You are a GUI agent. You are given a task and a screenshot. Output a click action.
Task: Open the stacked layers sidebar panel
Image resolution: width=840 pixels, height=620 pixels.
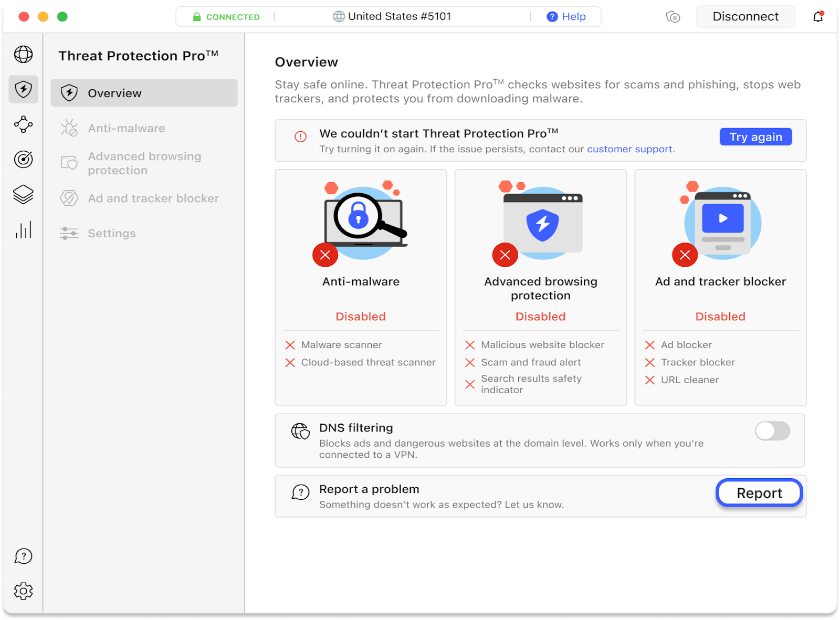pos(23,195)
